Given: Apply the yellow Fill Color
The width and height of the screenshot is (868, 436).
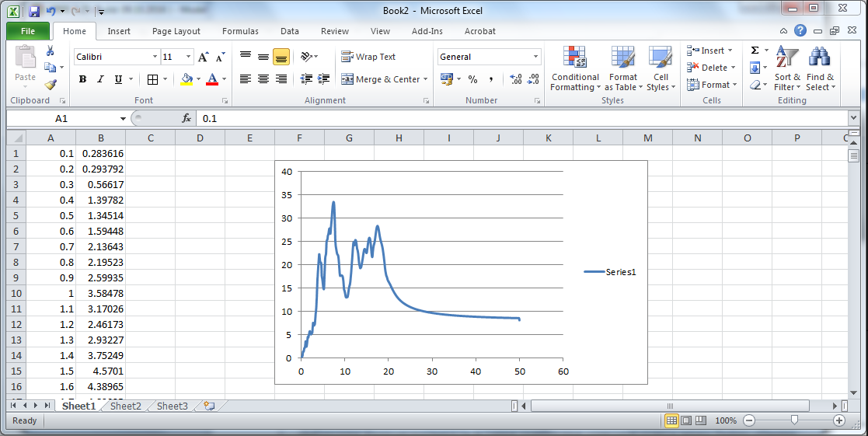Looking at the screenshot, I should (x=187, y=79).
